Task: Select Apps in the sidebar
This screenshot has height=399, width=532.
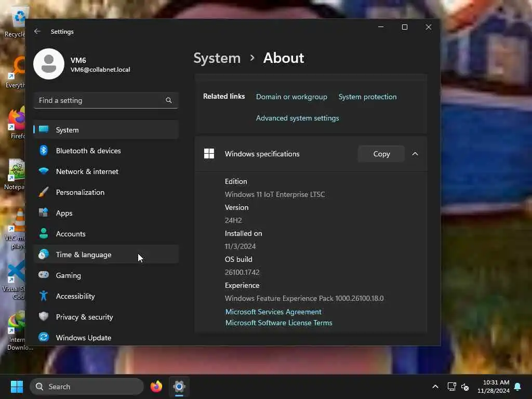Action: pos(106,213)
